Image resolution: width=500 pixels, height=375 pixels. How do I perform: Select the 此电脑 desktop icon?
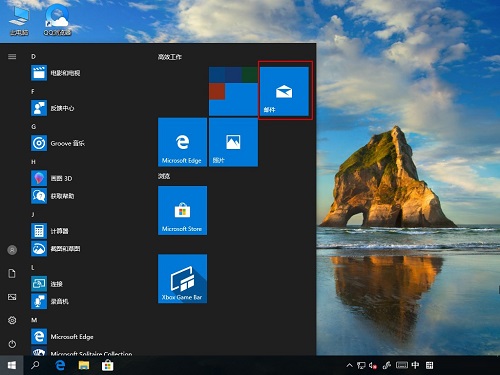click(19, 21)
